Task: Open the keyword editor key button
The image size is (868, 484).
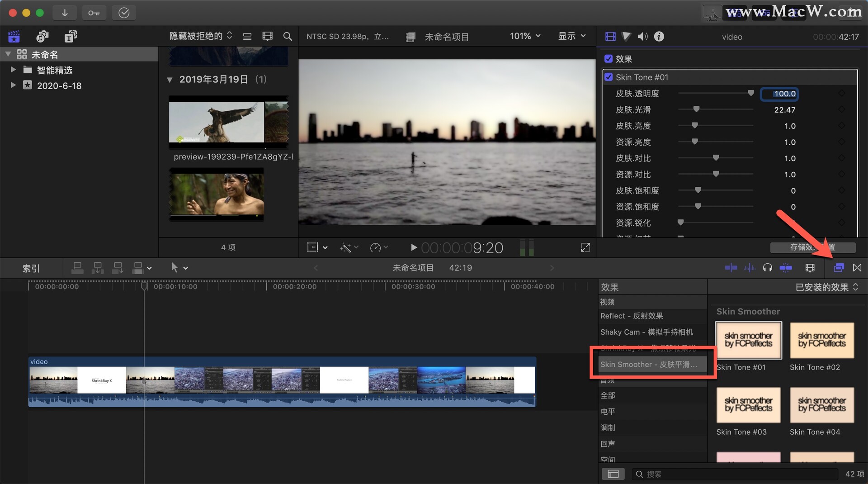Action: tap(94, 13)
